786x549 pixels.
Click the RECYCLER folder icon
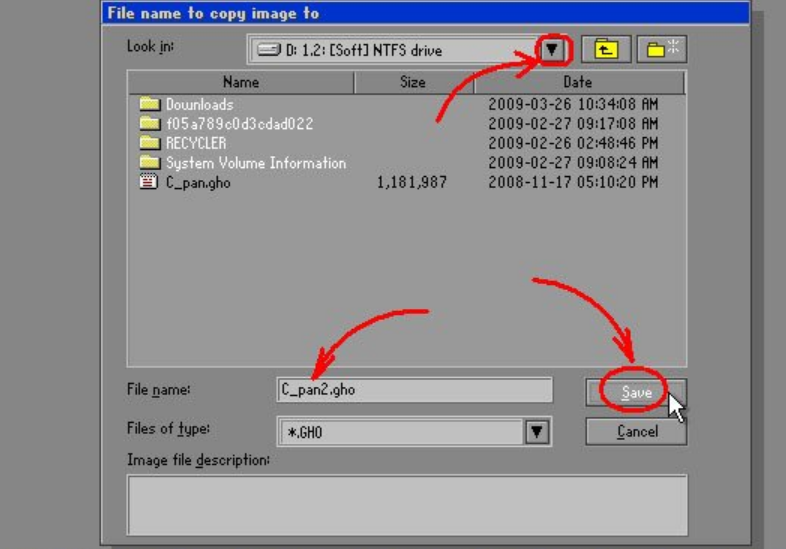coord(149,143)
